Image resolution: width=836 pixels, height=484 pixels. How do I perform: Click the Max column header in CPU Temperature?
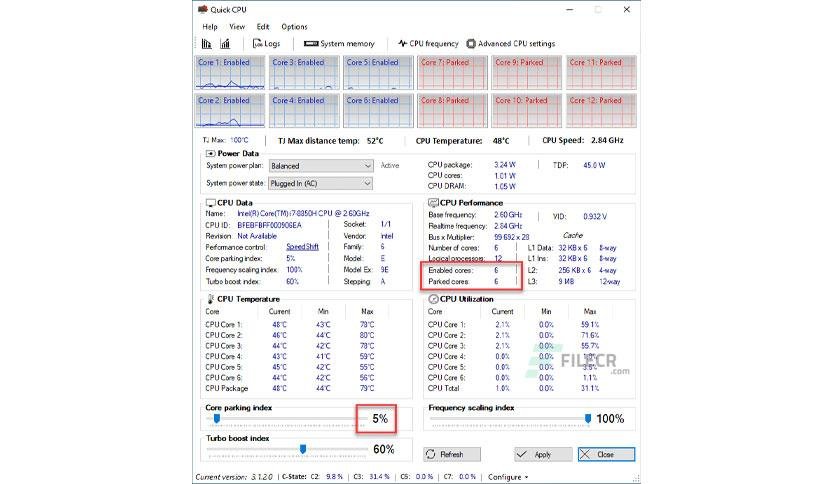367,311
